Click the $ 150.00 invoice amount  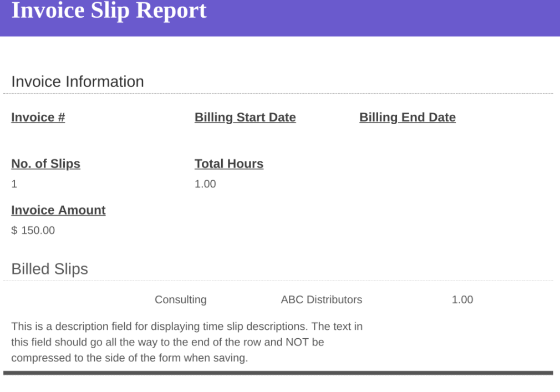pos(33,230)
